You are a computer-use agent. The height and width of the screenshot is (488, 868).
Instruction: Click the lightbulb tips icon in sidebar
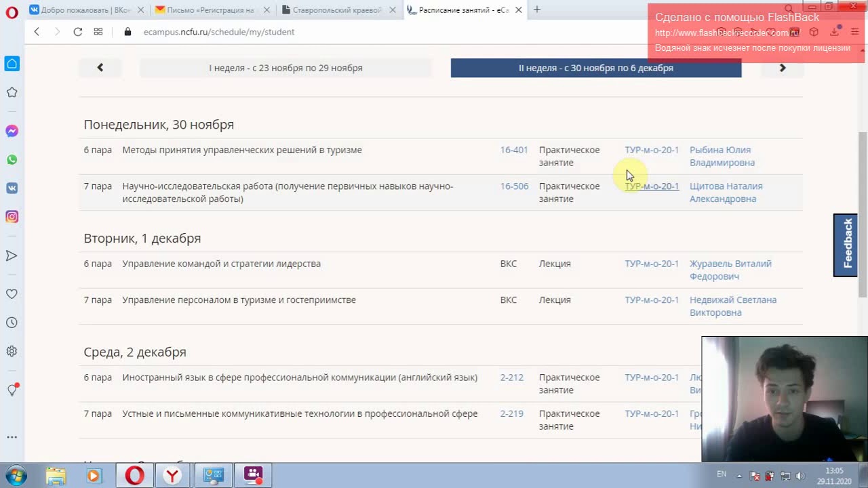(x=12, y=390)
